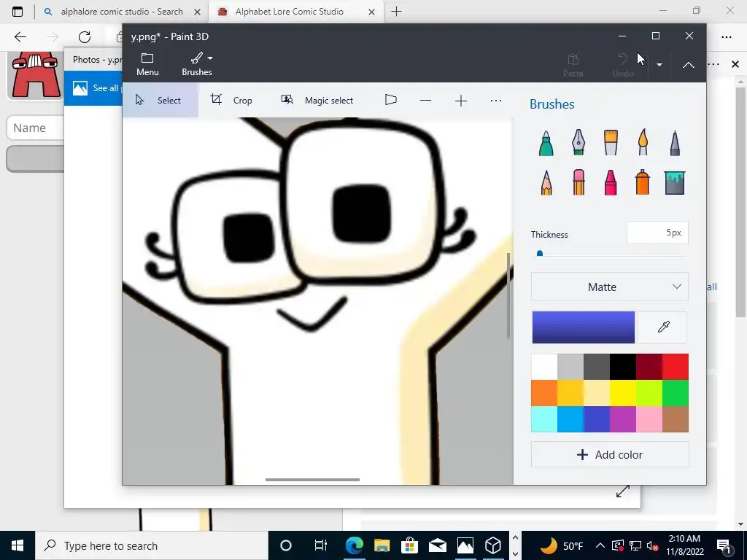Pick the green color swatch

click(675, 393)
